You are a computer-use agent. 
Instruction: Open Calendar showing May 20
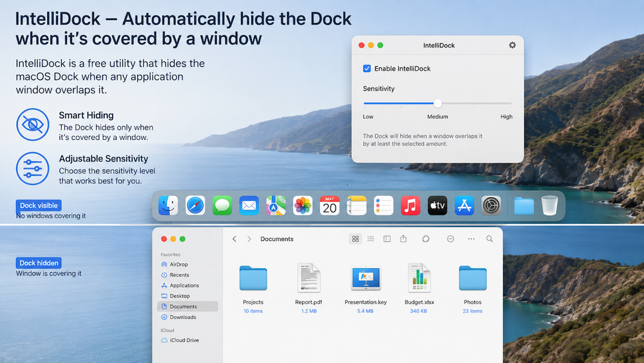[329, 206]
